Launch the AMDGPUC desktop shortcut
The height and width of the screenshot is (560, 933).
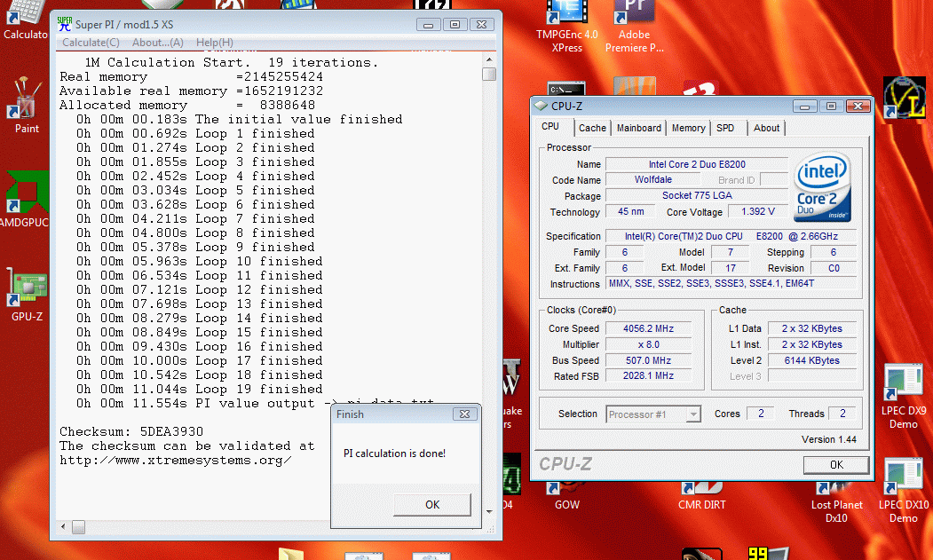pyautogui.click(x=24, y=200)
